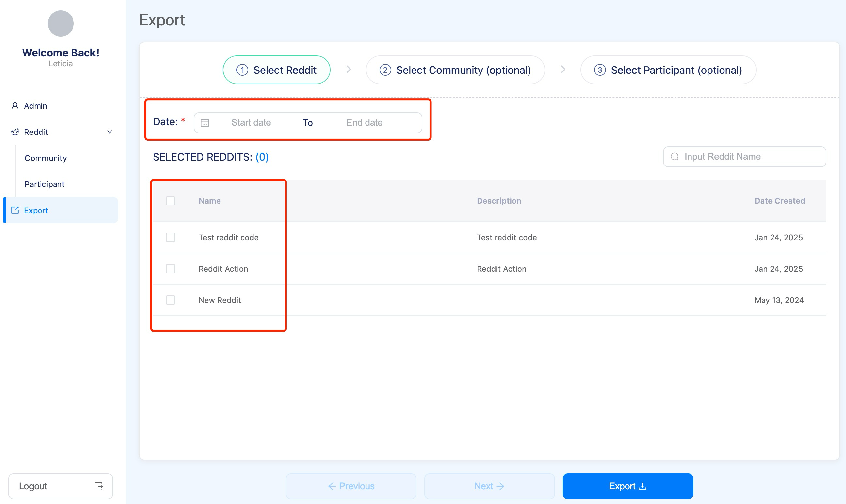Click the Admin person icon
Screen dimensions: 846x504
click(x=15, y=106)
